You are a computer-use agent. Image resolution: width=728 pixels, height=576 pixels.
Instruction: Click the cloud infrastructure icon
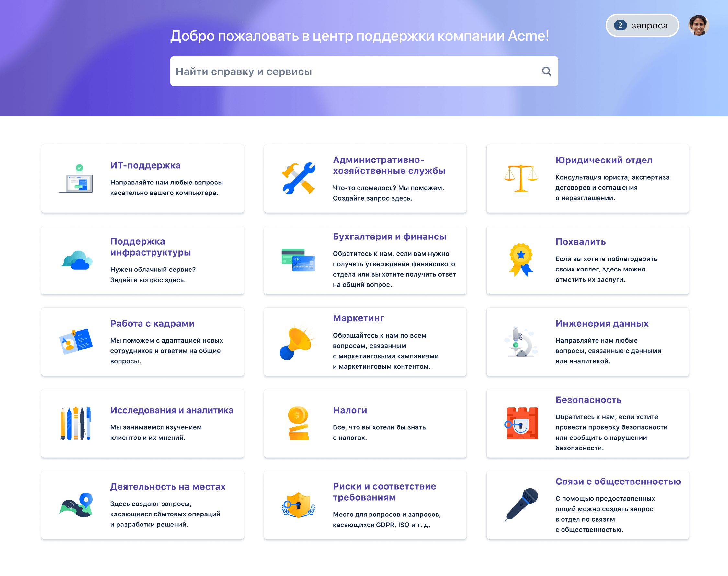[76, 260]
